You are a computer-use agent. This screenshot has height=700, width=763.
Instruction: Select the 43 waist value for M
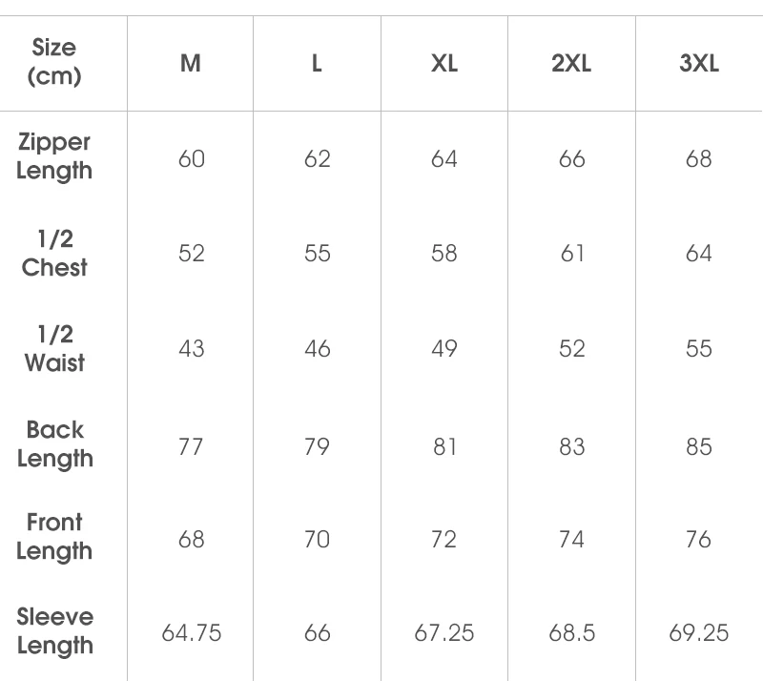pos(192,348)
